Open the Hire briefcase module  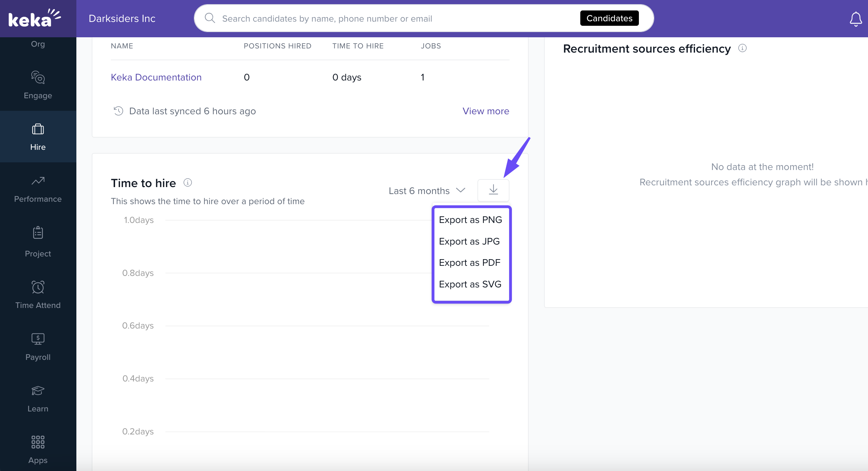(x=38, y=137)
